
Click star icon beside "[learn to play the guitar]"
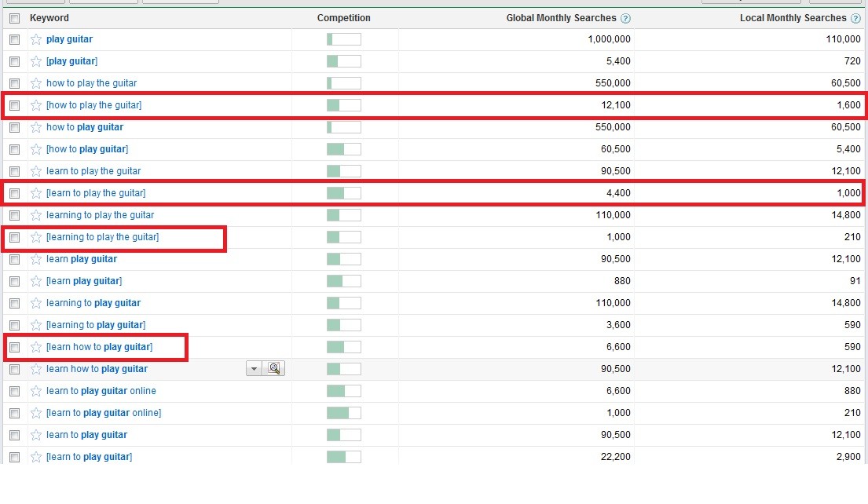(x=35, y=193)
